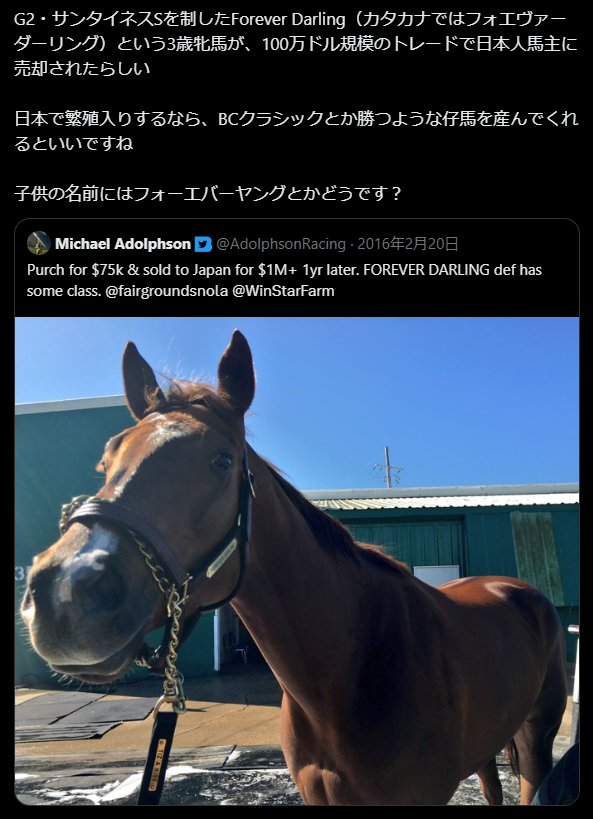The height and width of the screenshot is (819, 593).
Task: Open the chestnut horse photo
Action: coord(297,560)
